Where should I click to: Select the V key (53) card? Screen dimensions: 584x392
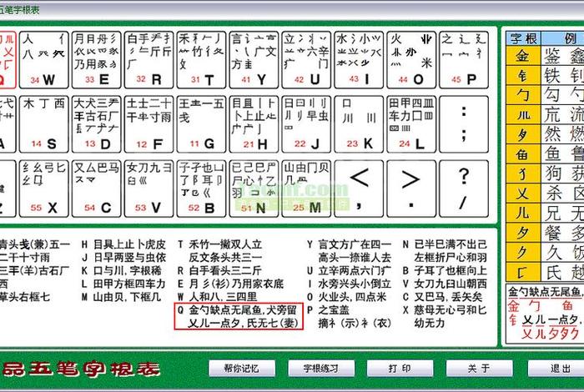coord(149,188)
